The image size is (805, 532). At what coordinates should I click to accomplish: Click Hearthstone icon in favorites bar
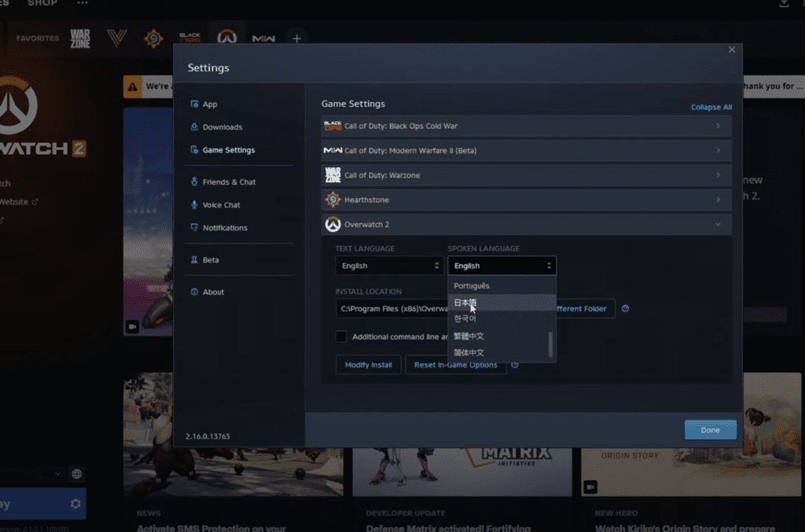[x=153, y=38]
